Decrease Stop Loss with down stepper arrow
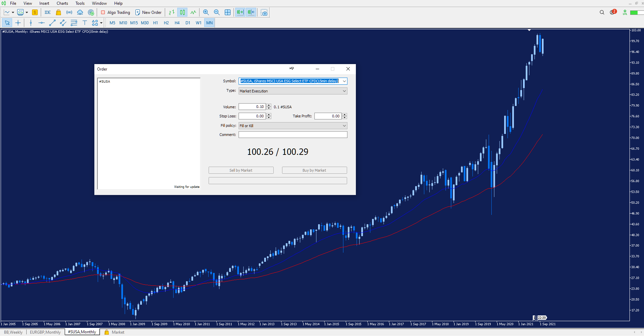The image size is (644, 336). (269, 118)
